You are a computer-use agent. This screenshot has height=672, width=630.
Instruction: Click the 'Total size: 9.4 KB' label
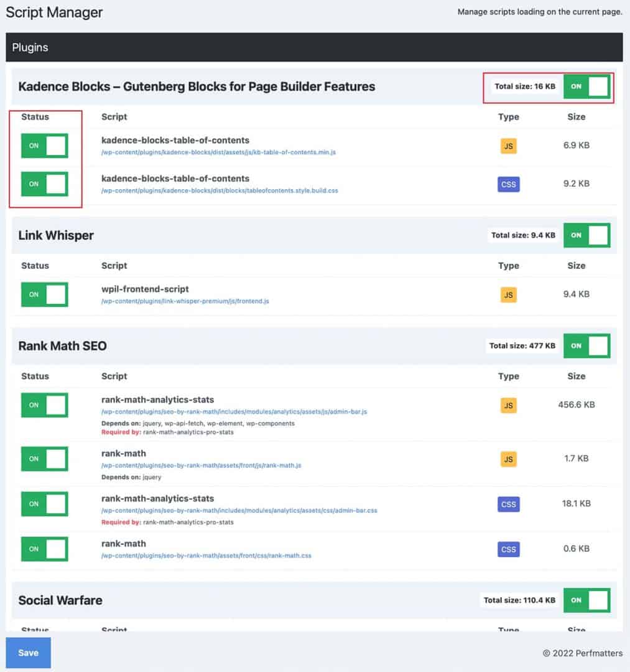click(x=523, y=235)
